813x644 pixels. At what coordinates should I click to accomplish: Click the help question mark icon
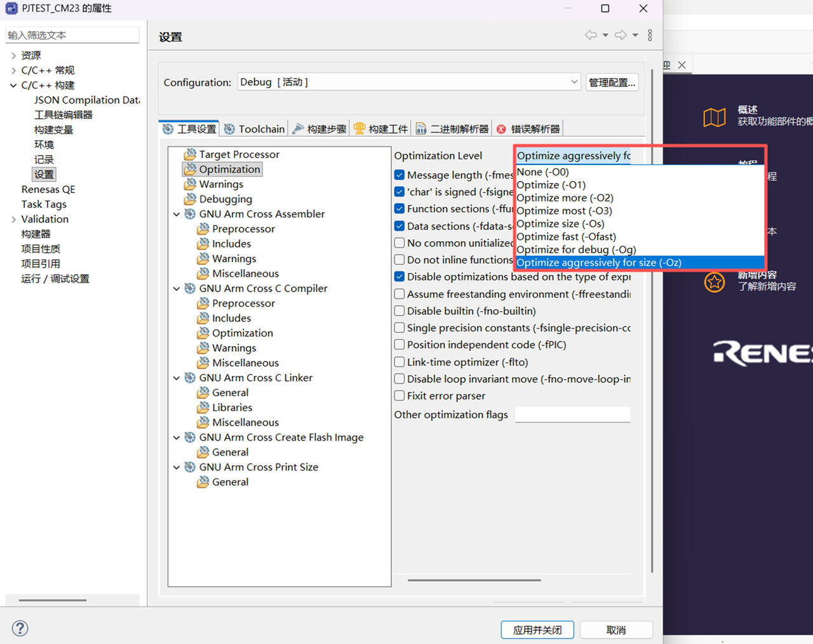tap(20, 628)
